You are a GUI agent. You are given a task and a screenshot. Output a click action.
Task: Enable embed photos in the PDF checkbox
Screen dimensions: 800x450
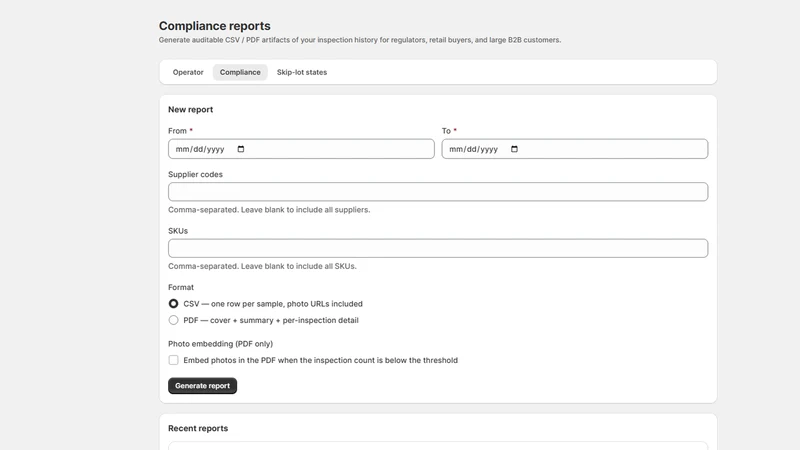point(173,360)
